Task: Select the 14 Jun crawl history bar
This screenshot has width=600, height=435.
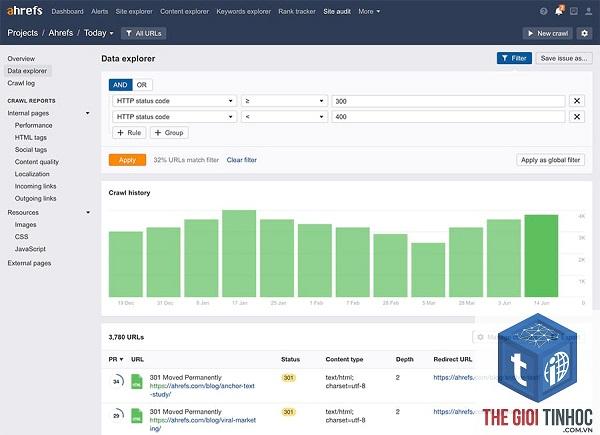Action: click(541, 256)
